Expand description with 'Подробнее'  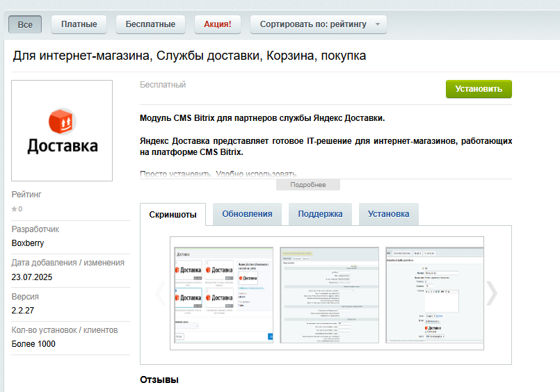coord(308,185)
